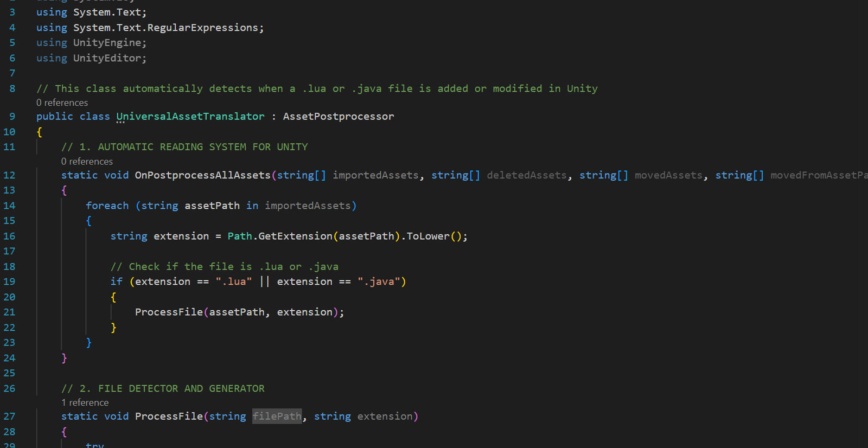Click the movedAssets parameter
Screen dimensions: 868x448
[668, 175]
